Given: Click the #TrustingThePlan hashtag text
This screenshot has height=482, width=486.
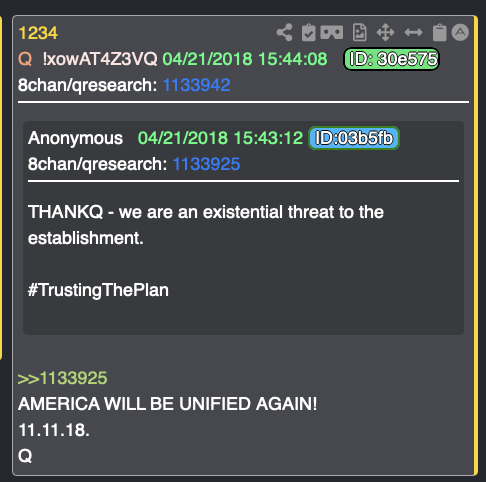Looking at the screenshot, I should coord(98,290).
